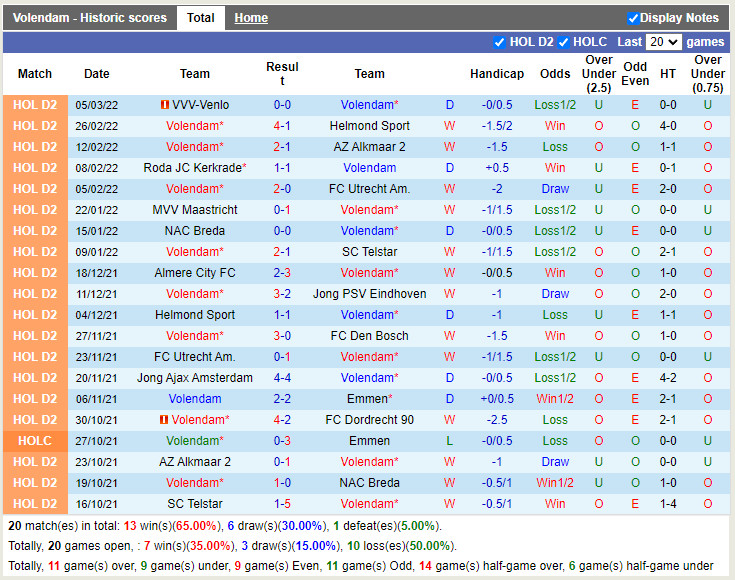Click the Volendam - Historic scores title
Screen dimensions: 735x580
point(90,18)
